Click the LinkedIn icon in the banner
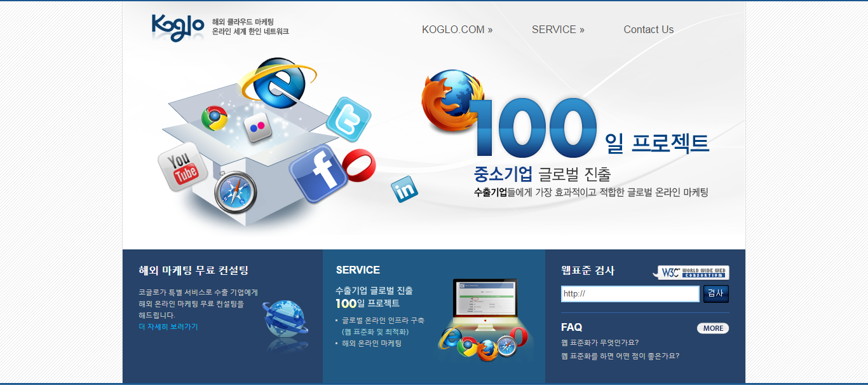This screenshot has width=868, height=390. (x=404, y=189)
